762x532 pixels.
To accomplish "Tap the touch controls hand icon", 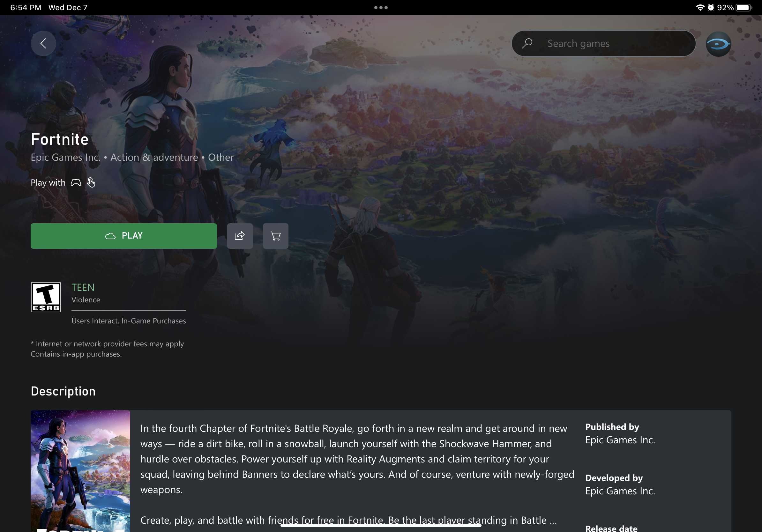I will pos(91,182).
